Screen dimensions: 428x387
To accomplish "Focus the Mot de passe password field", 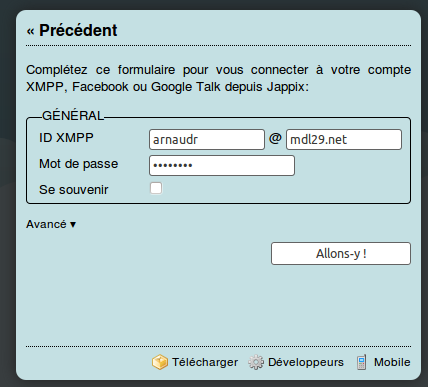I will (x=222, y=166).
